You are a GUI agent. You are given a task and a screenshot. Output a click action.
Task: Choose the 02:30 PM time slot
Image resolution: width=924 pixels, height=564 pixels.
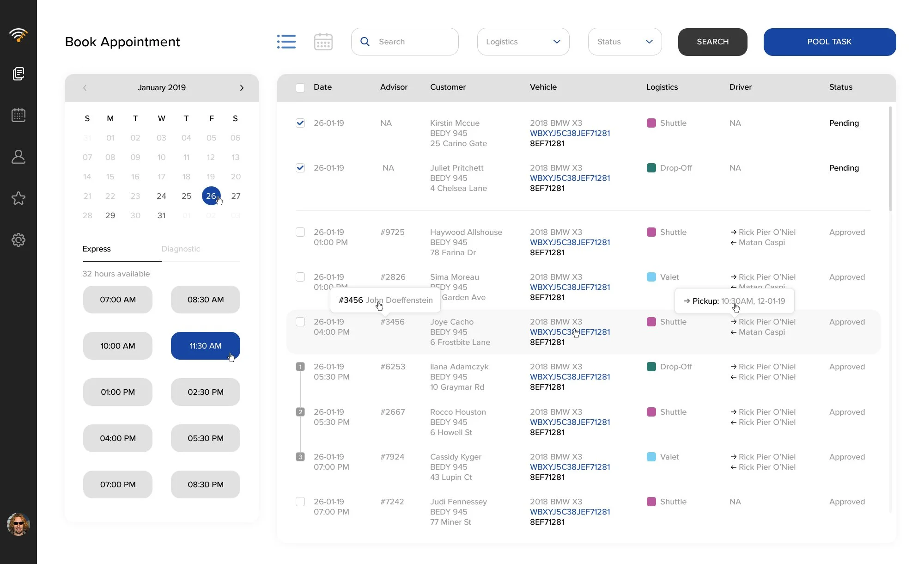[x=206, y=392]
